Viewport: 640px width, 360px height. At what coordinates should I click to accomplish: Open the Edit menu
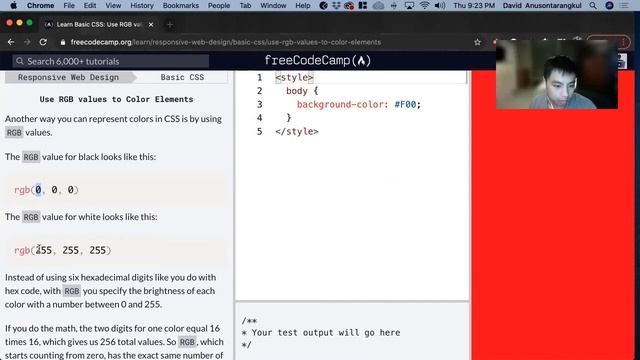click(90, 5)
